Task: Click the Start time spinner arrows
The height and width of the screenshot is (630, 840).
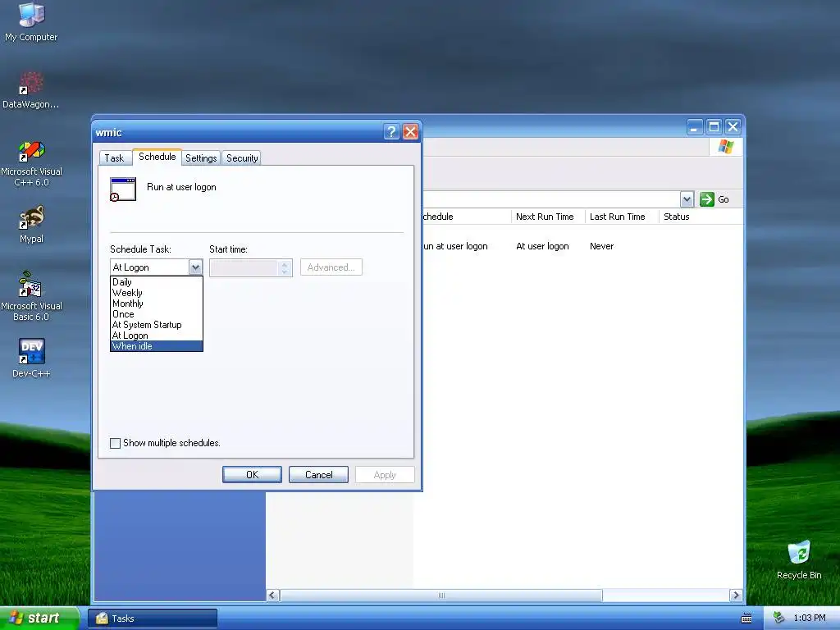Action: coord(285,267)
